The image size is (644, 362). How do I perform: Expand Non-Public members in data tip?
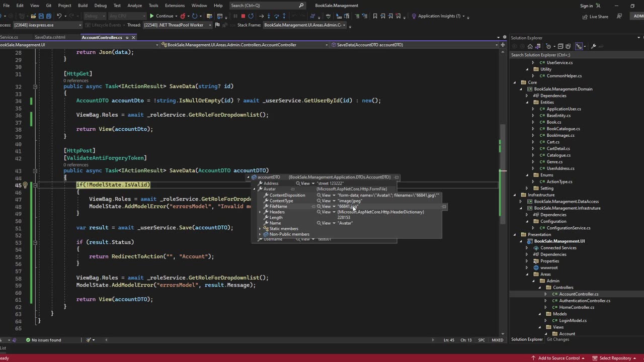[x=260, y=234]
